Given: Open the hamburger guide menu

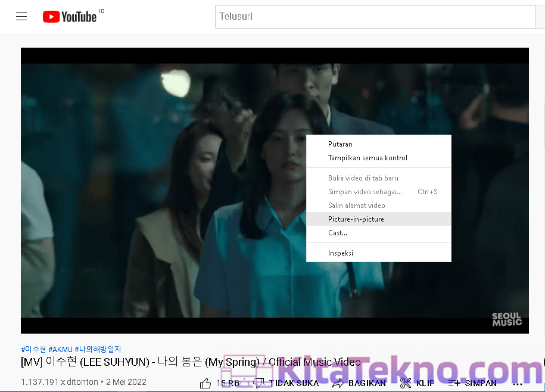Looking at the screenshot, I should 21,16.
